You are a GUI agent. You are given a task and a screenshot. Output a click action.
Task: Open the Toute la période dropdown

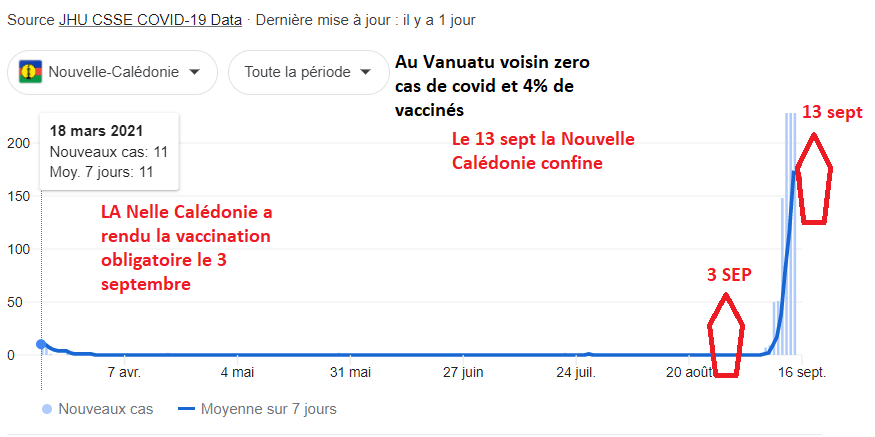coord(308,72)
